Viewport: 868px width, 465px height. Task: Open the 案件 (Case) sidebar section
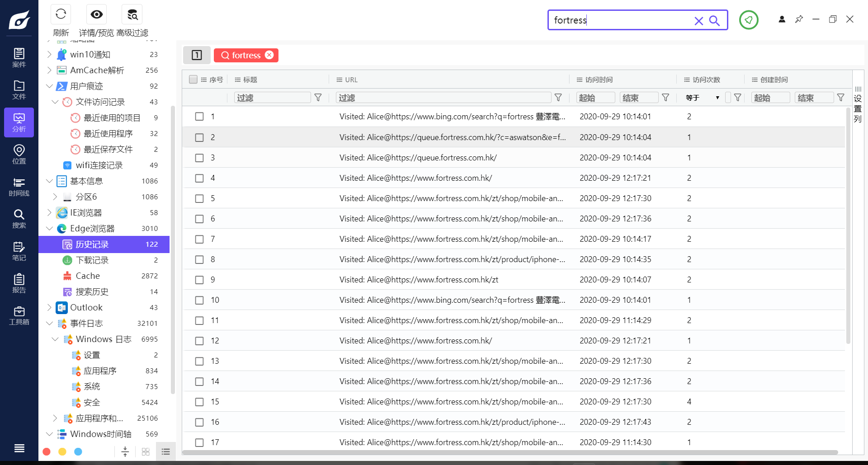[19, 57]
